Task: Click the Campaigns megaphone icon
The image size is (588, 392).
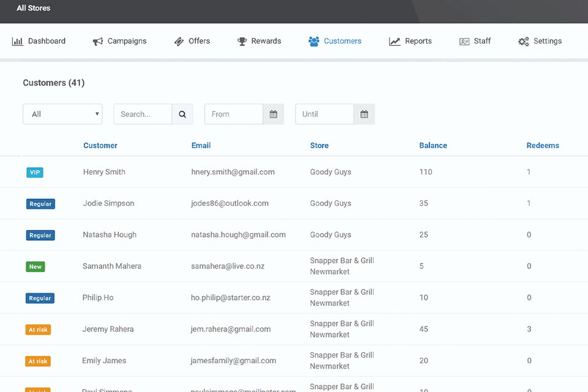Action: [98, 42]
